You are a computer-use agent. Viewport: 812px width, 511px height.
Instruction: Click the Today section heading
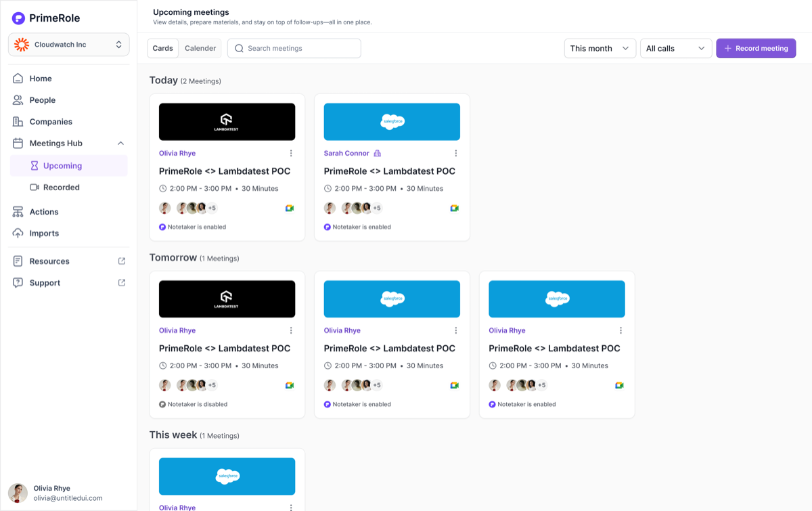[164, 81]
